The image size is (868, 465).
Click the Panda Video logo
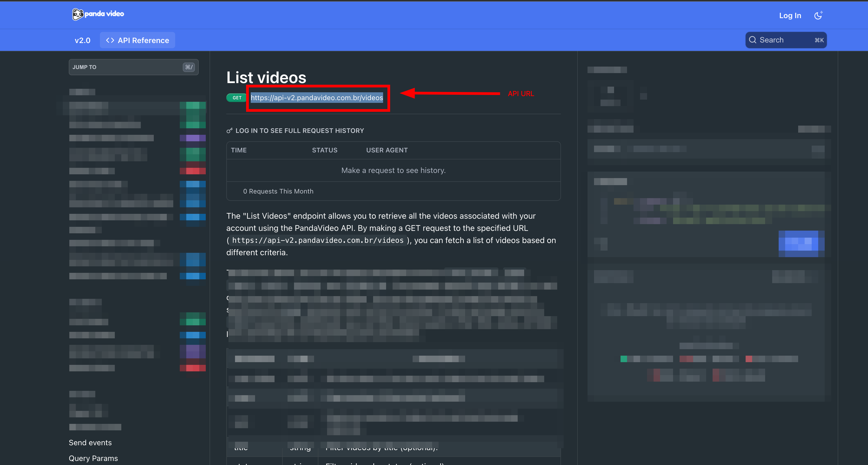point(98,14)
